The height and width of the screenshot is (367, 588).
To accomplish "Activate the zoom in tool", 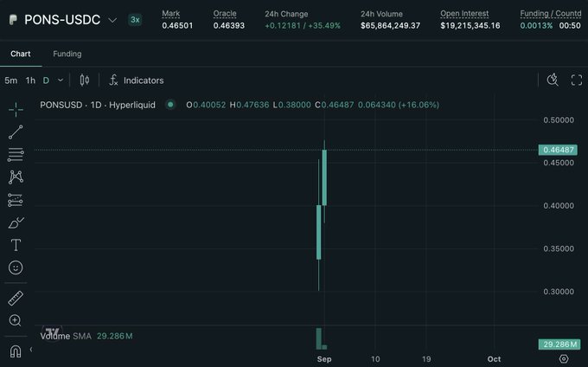I will click(15, 320).
